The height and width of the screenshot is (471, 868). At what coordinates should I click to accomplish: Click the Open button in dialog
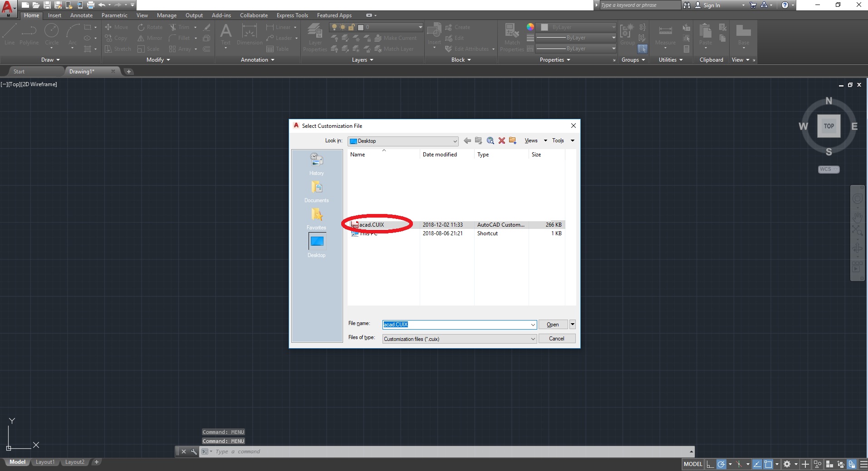point(553,324)
